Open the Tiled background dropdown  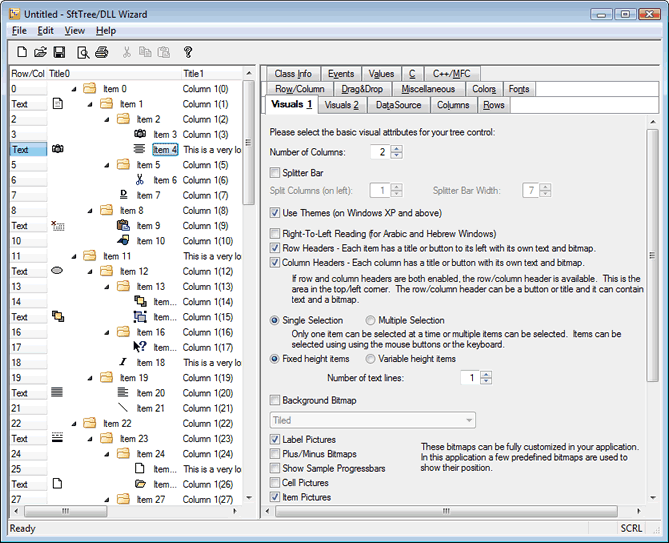[x=372, y=420]
